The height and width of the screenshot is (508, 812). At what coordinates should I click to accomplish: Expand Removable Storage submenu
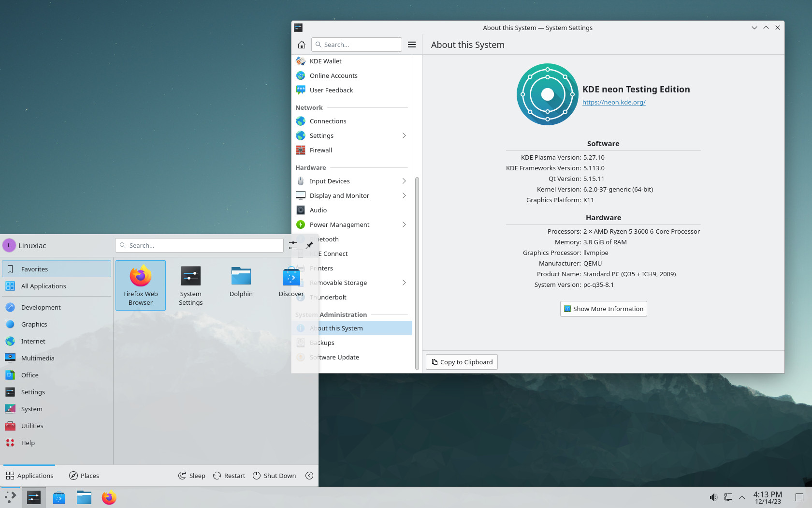click(x=404, y=283)
